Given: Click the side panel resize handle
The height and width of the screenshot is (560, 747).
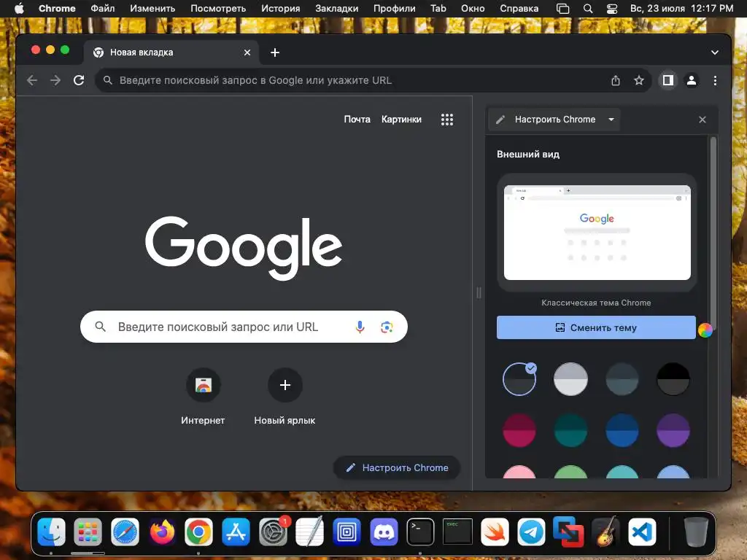Looking at the screenshot, I should (x=479, y=293).
